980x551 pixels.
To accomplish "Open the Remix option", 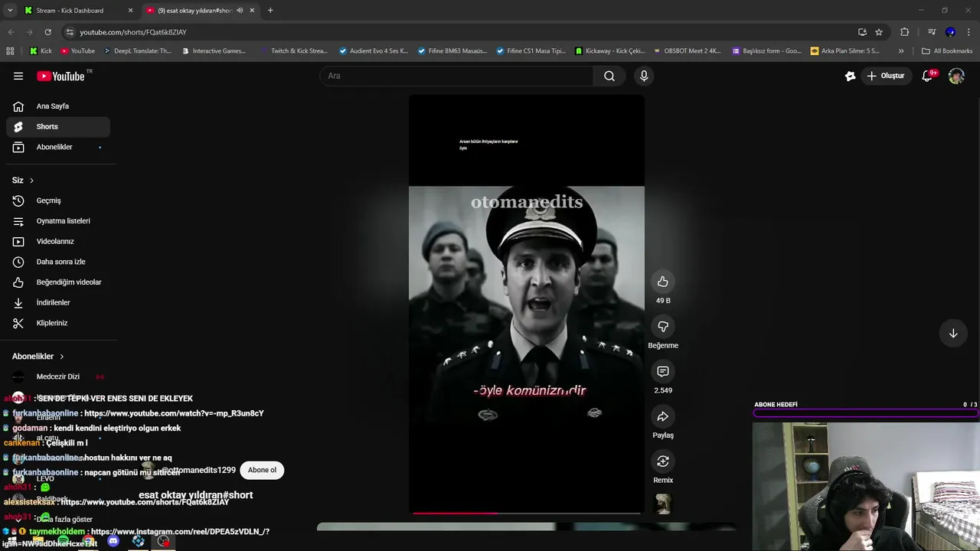I will (663, 461).
